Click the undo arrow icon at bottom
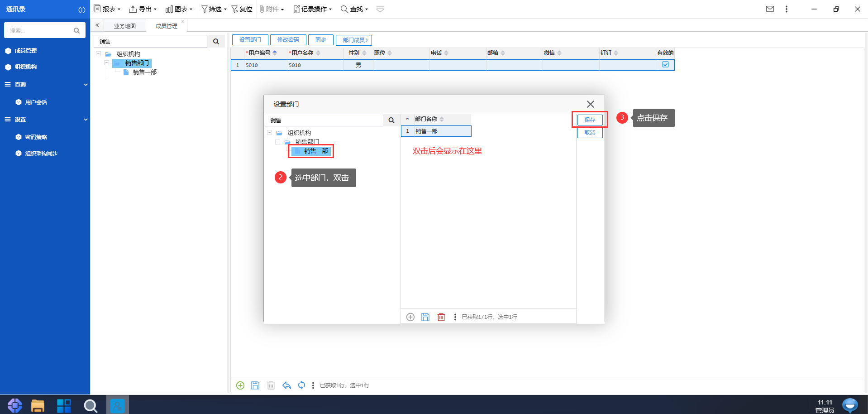 click(x=286, y=385)
